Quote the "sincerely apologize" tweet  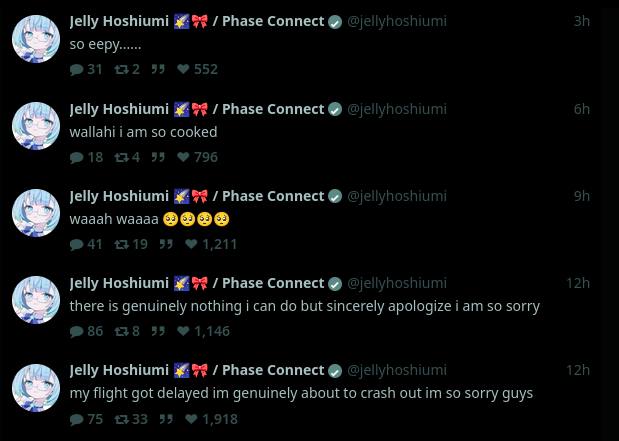point(158,331)
